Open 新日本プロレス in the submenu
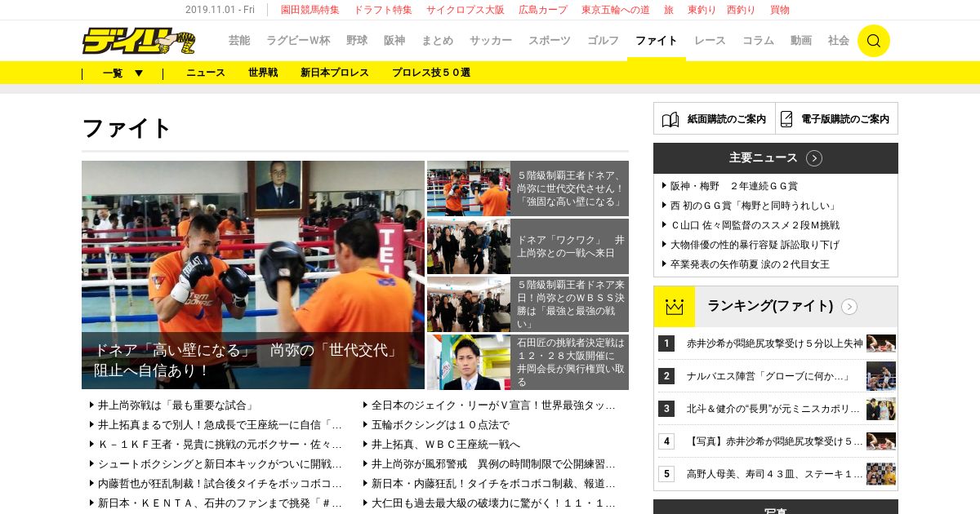The image size is (980, 514). pyautogui.click(x=335, y=73)
